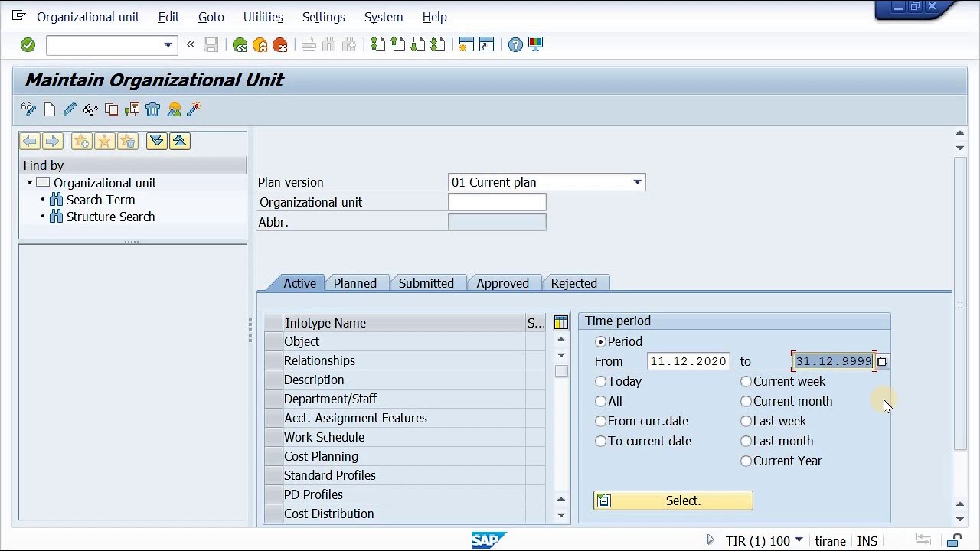The width and height of the screenshot is (980, 551).
Task: Collapse the Organizational unit tree node
Action: point(29,183)
